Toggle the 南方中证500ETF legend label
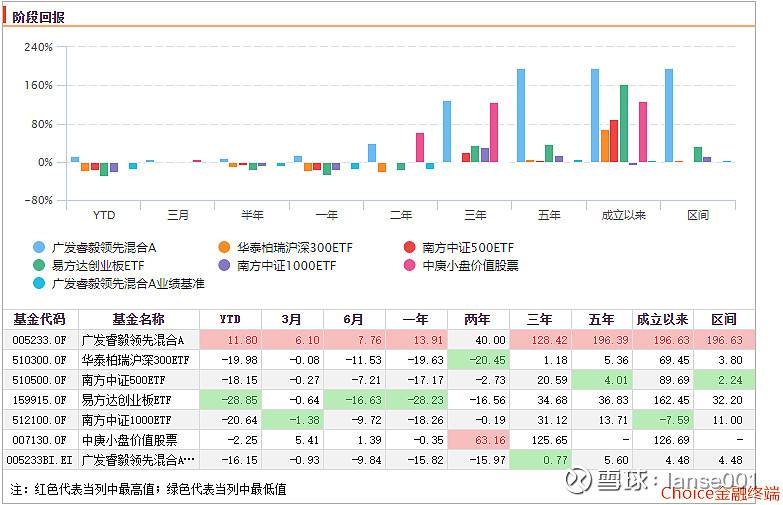The image size is (783, 505). click(468, 247)
